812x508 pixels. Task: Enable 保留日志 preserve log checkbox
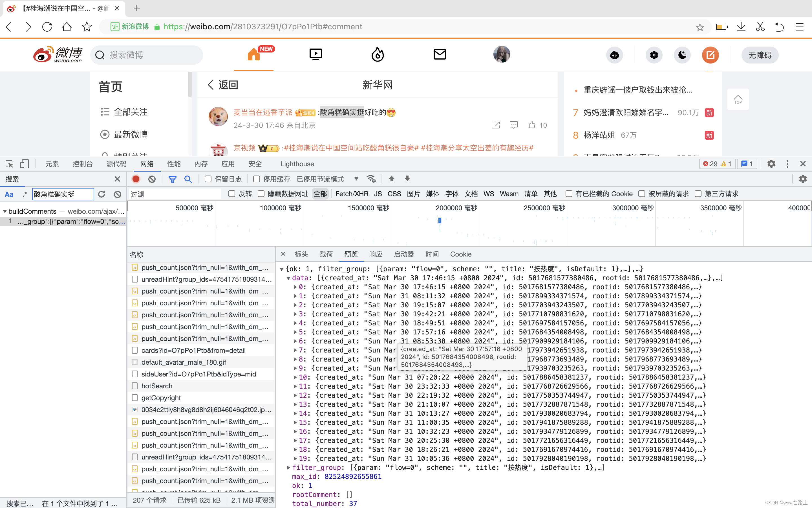click(x=208, y=179)
